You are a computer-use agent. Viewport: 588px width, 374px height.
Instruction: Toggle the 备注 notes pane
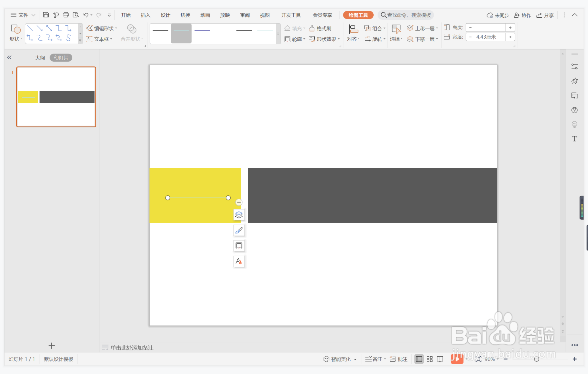pyautogui.click(x=375, y=359)
